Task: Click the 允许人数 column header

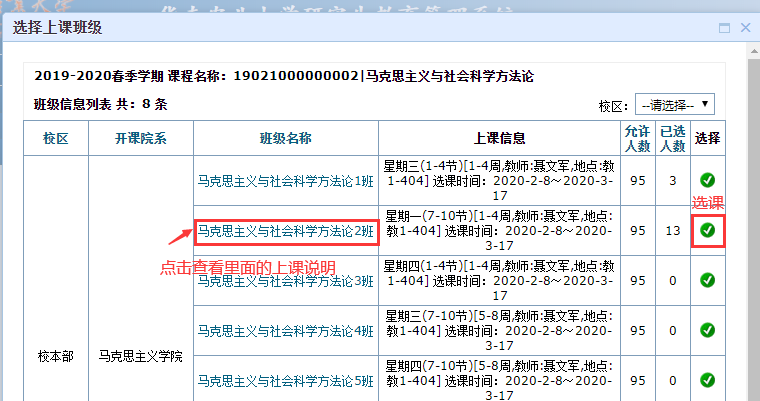Action: (x=637, y=138)
